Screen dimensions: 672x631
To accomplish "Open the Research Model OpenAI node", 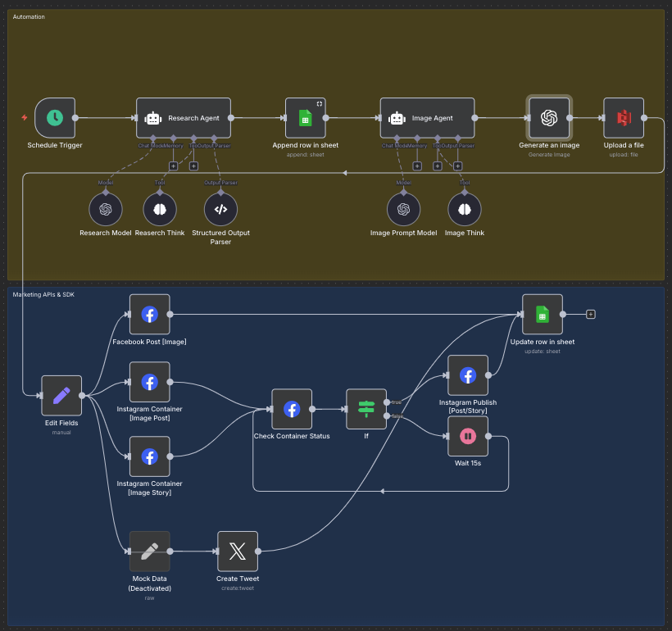I will pos(105,208).
